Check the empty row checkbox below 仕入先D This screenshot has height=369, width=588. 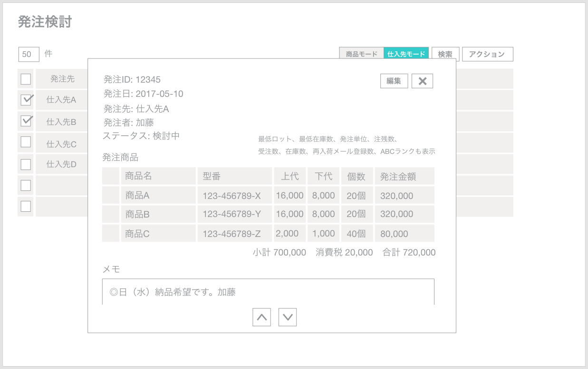[26, 185]
